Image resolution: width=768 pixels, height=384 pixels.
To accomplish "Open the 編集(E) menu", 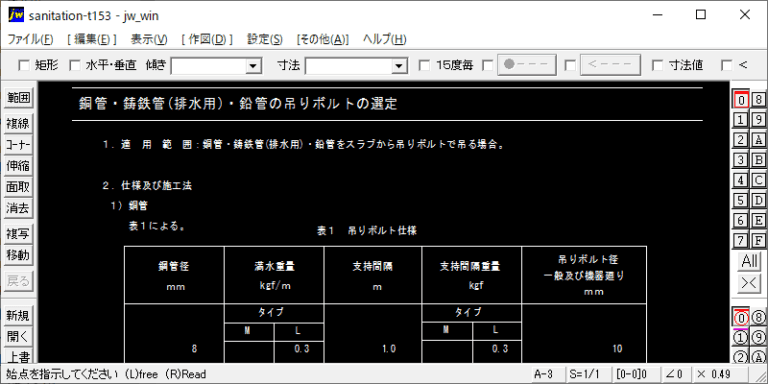I will tap(92, 39).
